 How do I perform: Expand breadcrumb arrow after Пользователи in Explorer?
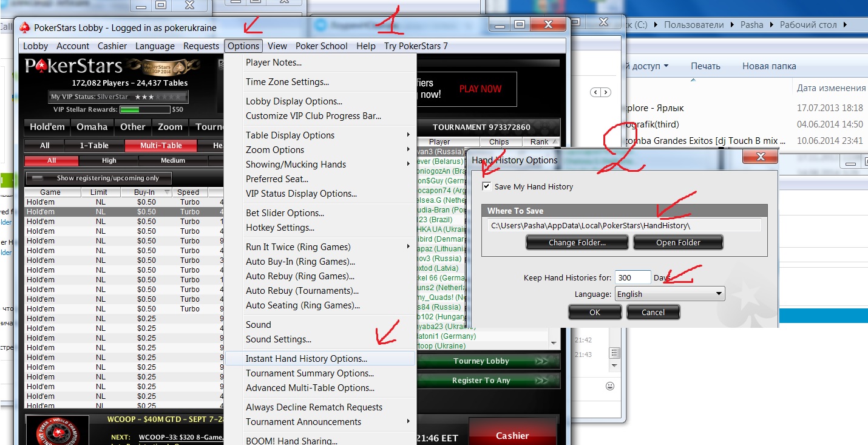732,25
